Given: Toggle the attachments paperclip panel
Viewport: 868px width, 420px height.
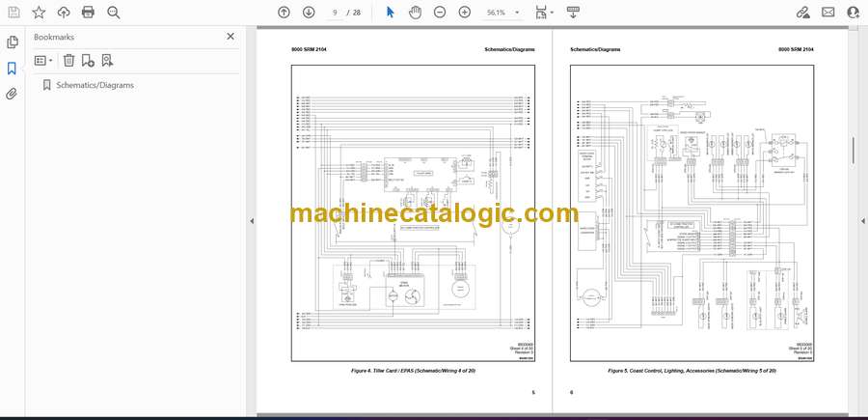Looking at the screenshot, I should 12,94.
